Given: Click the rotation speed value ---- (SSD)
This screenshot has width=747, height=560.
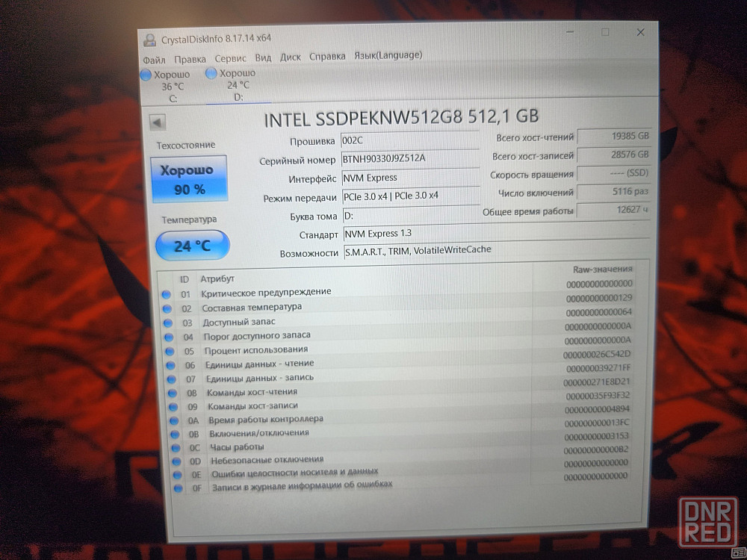Looking at the screenshot, I should click(613, 173).
